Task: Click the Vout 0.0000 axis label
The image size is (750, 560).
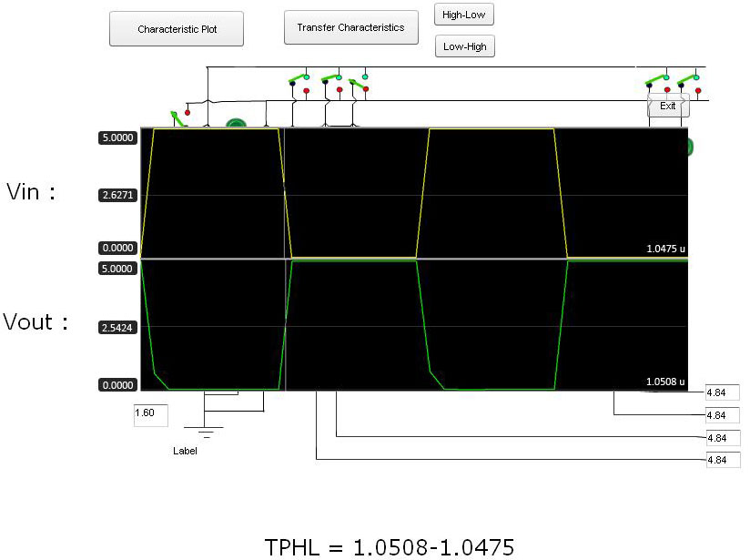Action: 117,385
